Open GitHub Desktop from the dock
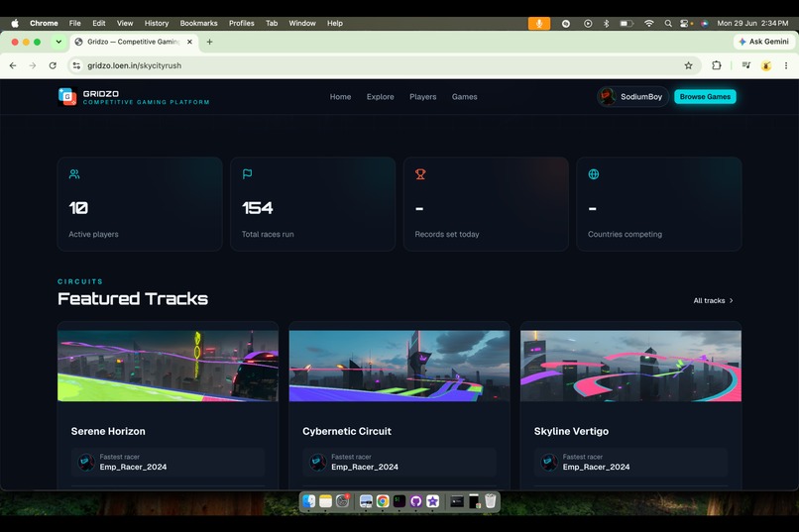 (x=415, y=501)
